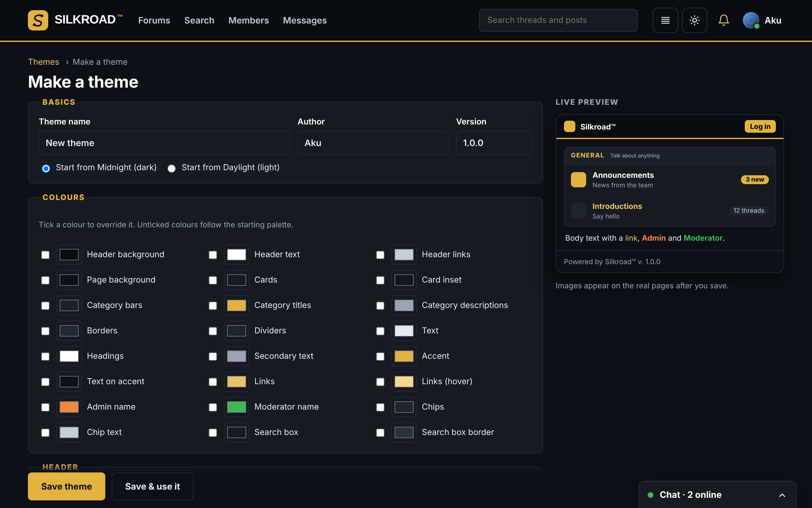Tick the Links (hover) checkbox
812x508 pixels.
pos(380,382)
